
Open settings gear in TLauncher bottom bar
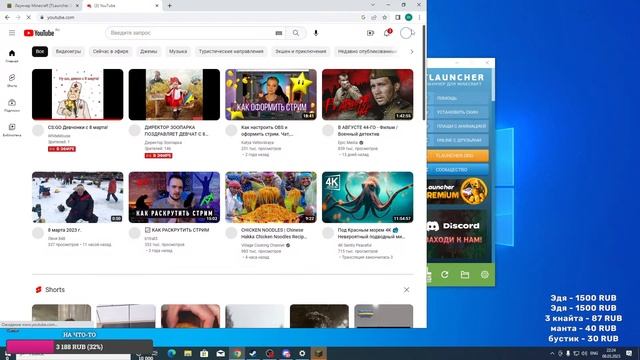click(484, 275)
